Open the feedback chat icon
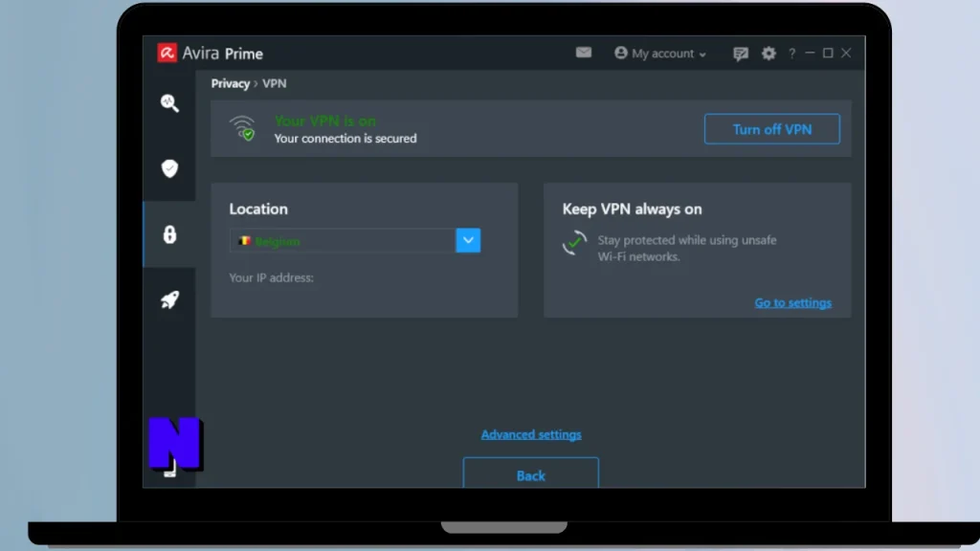Viewport: 980px width, 551px height. click(x=741, y=54)
